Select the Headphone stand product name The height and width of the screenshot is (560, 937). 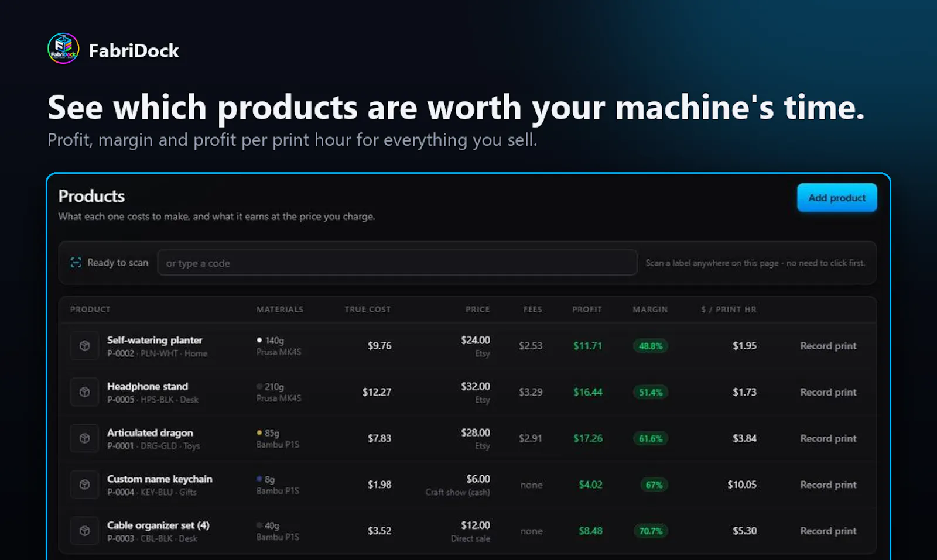148,386
